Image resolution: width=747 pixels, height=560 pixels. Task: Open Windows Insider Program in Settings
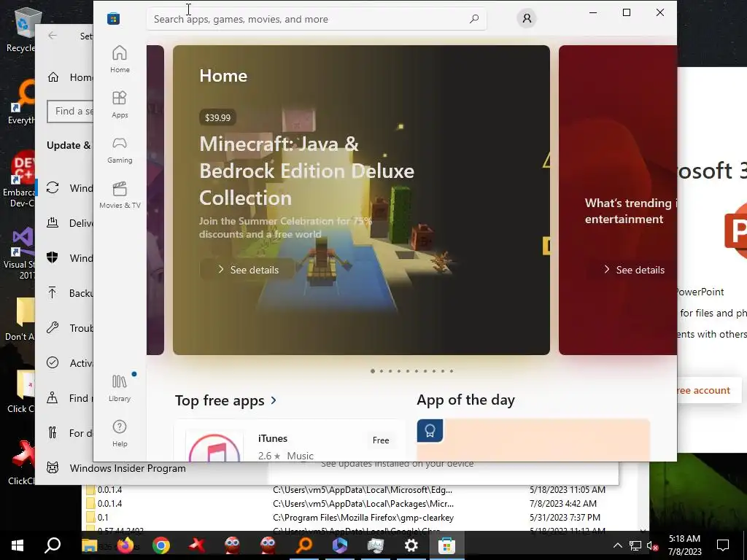coord(116,468)
